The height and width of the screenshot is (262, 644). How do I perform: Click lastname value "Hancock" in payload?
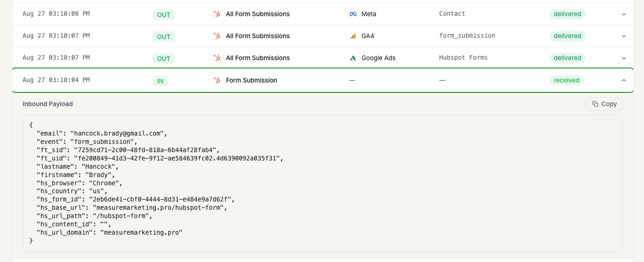point(98,167)
